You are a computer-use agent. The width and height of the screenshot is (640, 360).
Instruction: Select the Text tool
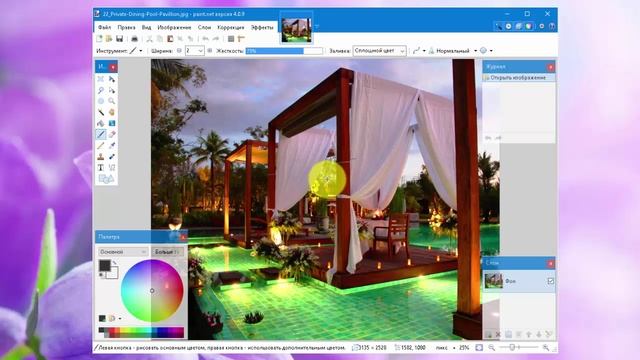(101, 167)
